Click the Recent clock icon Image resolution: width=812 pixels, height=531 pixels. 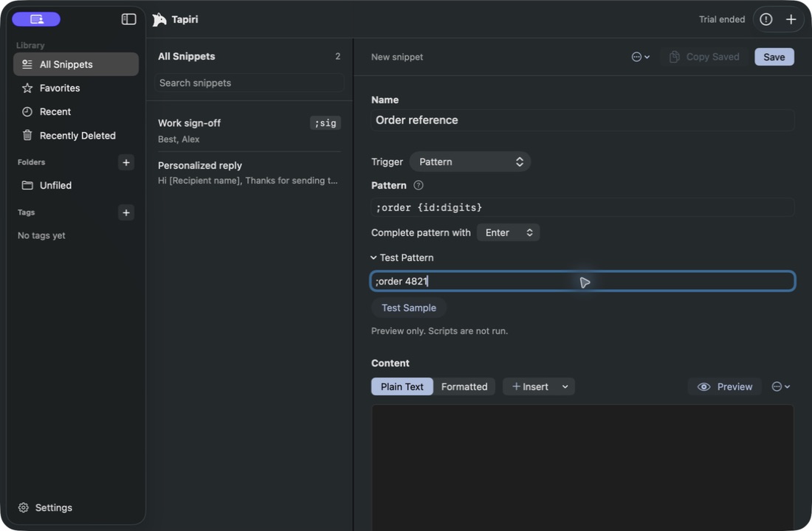[x=27, y=112]
